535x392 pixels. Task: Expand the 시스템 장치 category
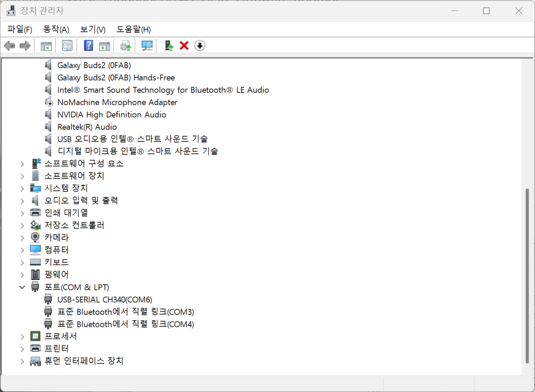(22, 188)
